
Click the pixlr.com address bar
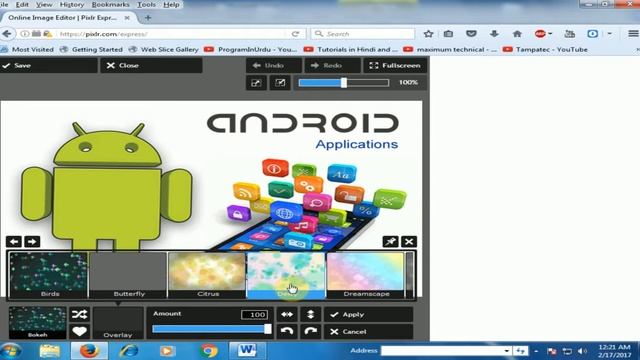click(171, 34)
